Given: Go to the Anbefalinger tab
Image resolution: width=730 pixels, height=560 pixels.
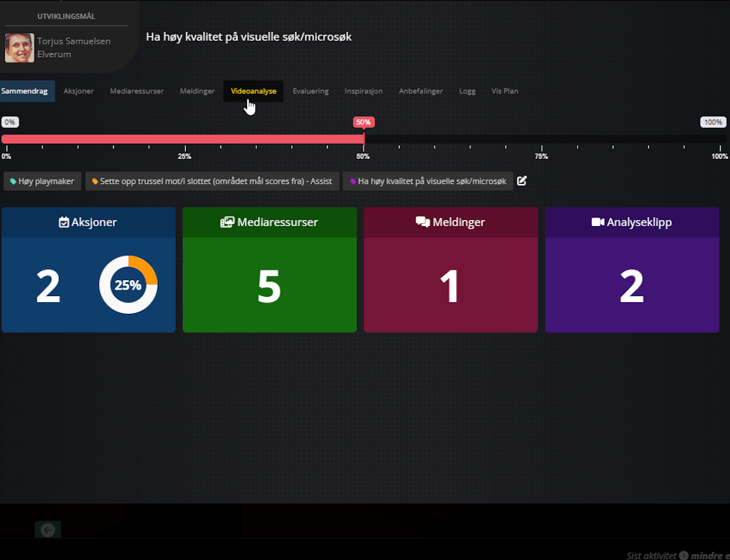Looking at the screenshot, I should (421, 91).
